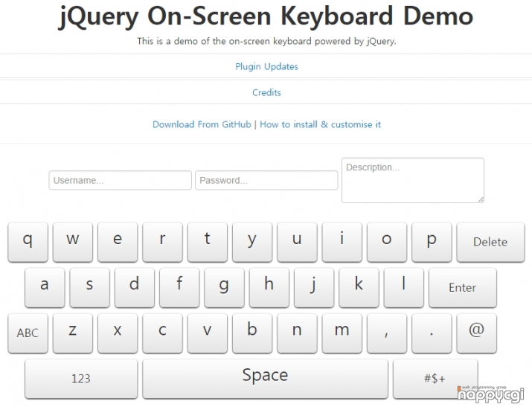Tap the comma key

tap(387, 333)
